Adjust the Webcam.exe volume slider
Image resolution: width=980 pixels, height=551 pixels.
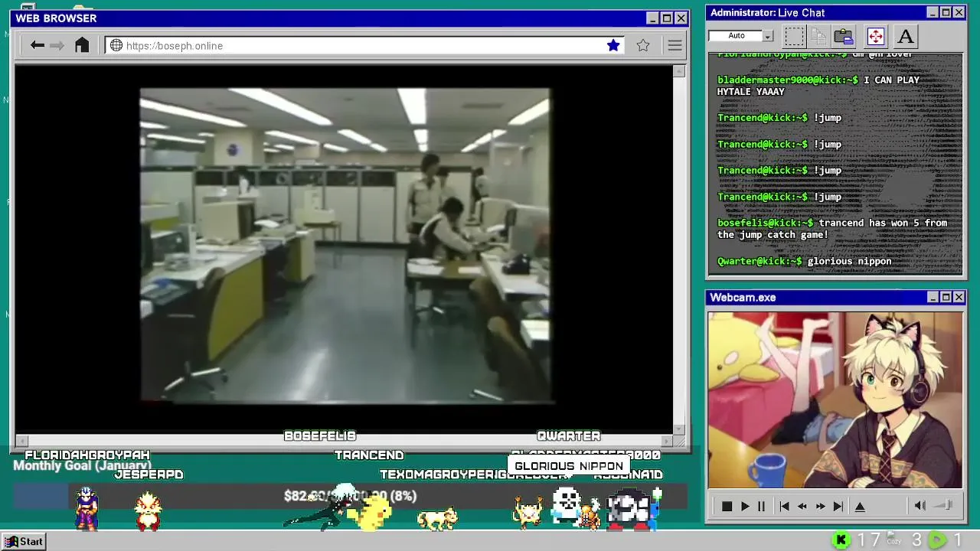click(x=945, y=505)
